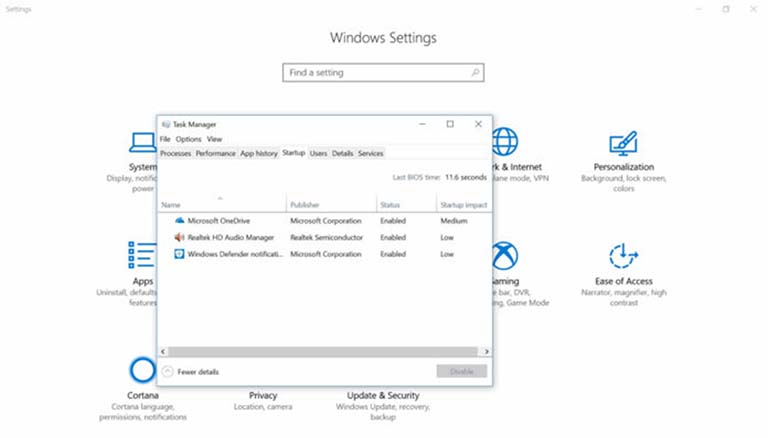Click Fewer details label
The image size is (768, 438).
click(x=198, y=372)
